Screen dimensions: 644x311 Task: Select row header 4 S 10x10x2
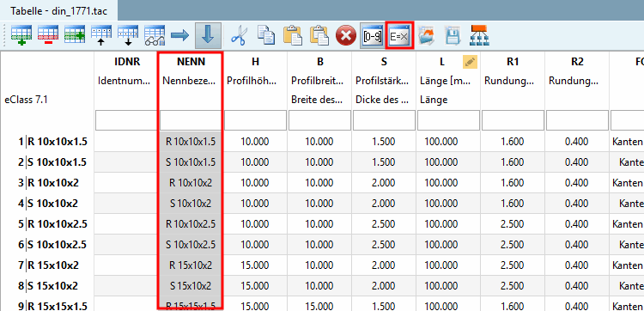pyautogui.click(x=47, y=204)
